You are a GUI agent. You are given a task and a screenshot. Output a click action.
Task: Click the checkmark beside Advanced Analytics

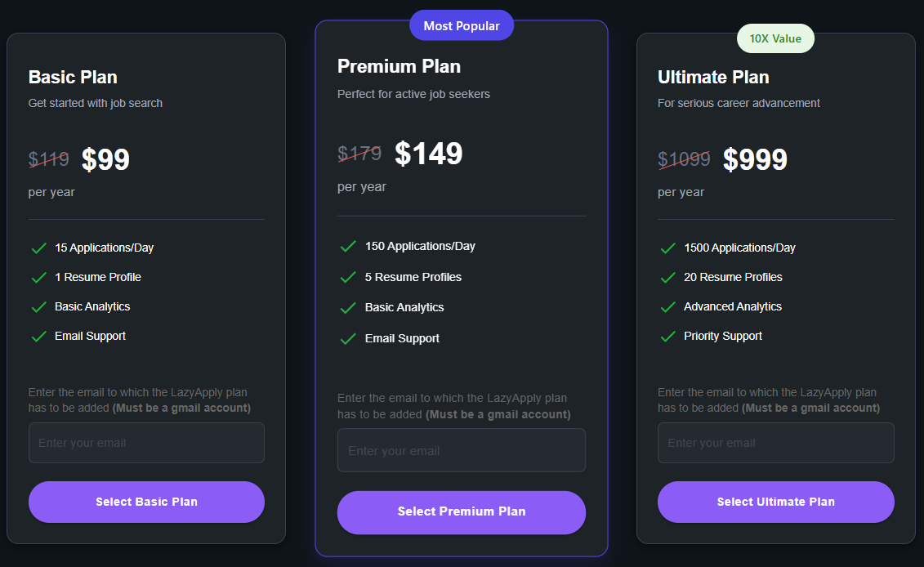coord(667,306)
